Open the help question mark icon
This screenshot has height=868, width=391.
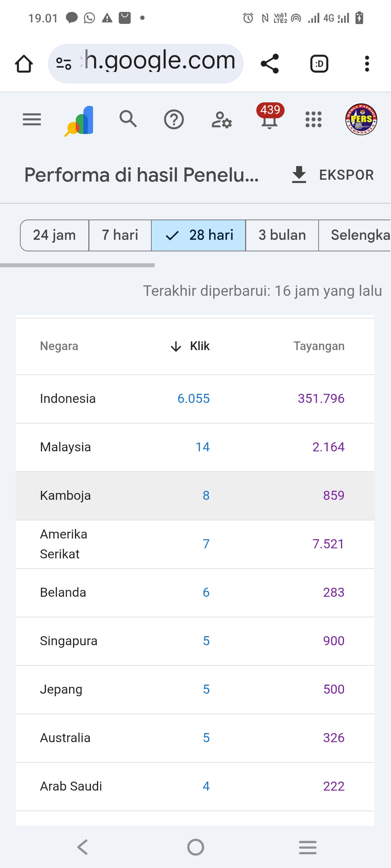pyautogui.click(x=174, y=119)
